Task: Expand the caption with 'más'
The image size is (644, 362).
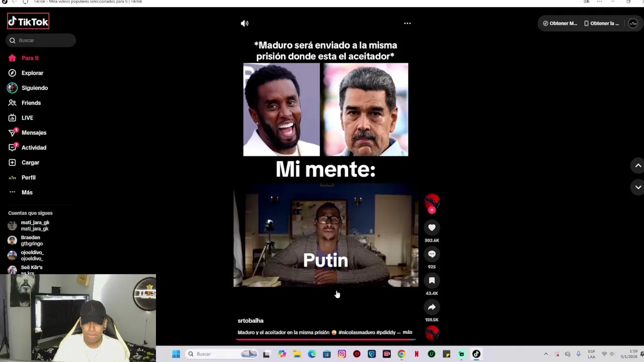Action: [408, 332]
